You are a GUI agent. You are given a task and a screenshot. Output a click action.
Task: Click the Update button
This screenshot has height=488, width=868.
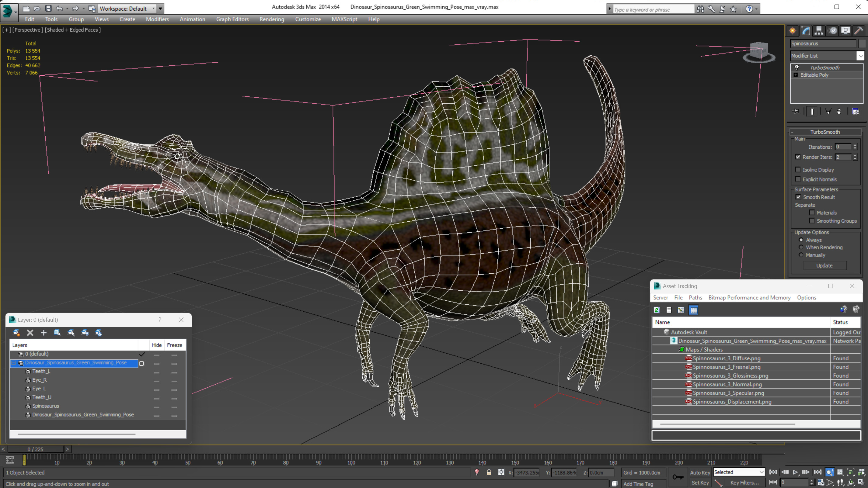tap(824, 265)
